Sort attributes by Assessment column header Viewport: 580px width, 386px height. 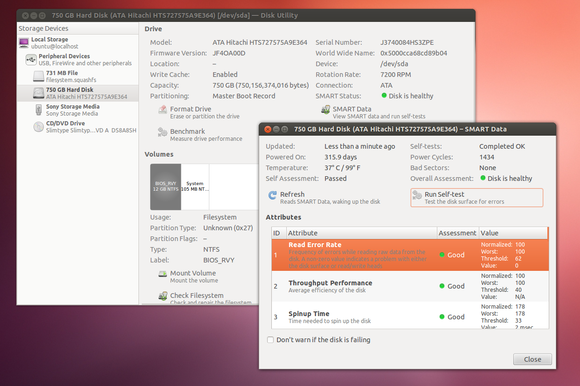[x=458, y=233]
